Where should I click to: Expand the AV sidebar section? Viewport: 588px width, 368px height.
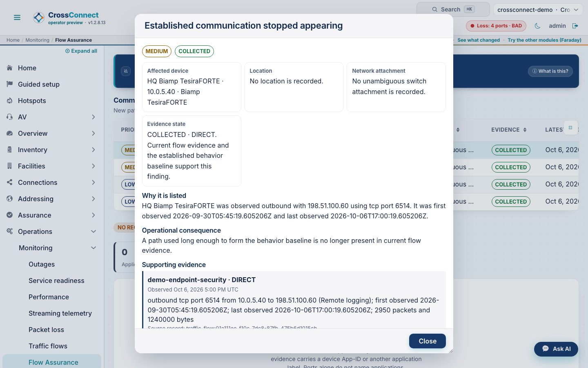pyautogui.click(x=52, y=117)
